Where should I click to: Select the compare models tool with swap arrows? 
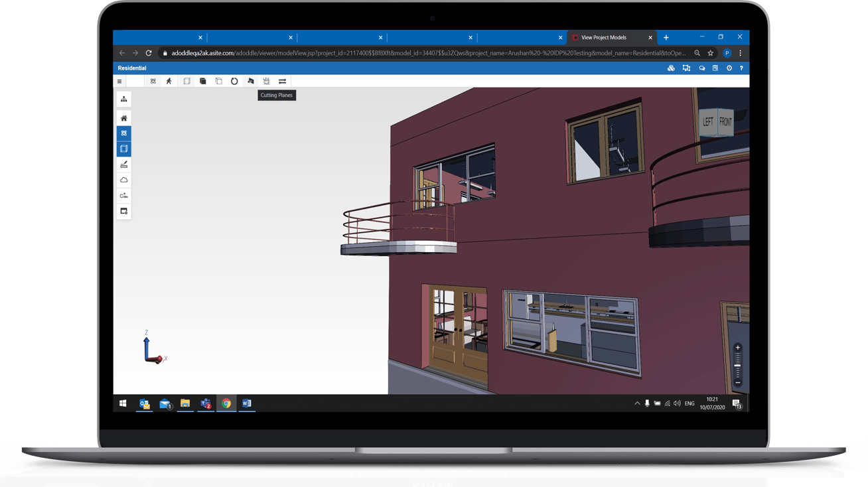coord(282,81)
